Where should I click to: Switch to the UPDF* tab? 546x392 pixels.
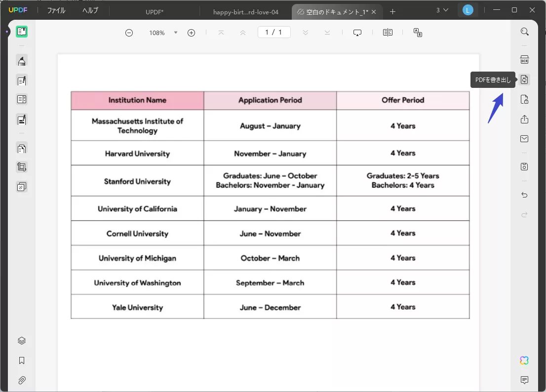[x=155, y=12]
